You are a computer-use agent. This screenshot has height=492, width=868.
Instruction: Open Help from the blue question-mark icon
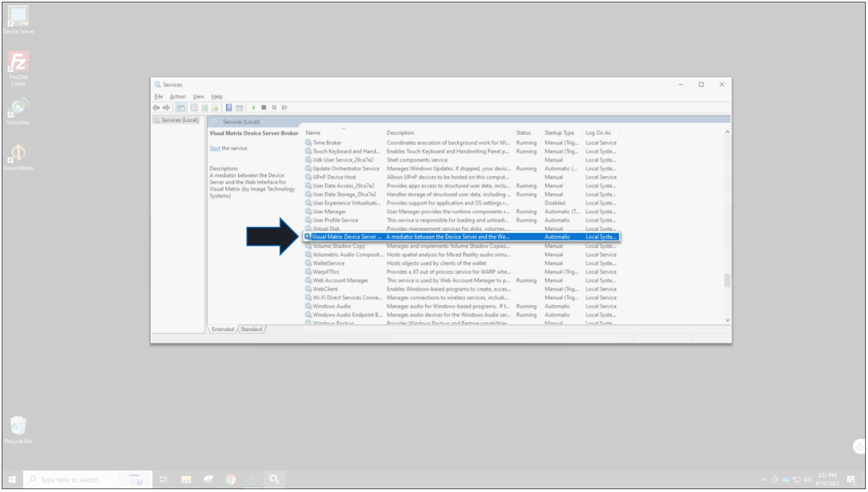(229, 108)
